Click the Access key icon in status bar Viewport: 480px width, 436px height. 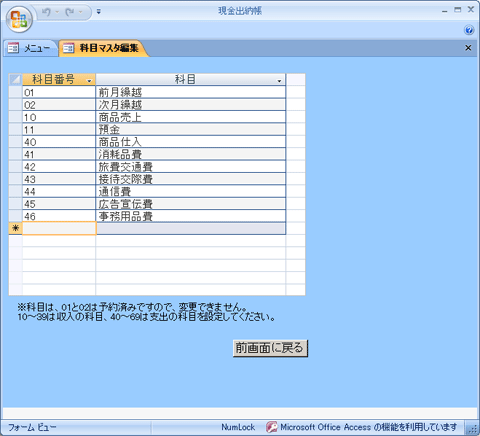point(272,427)
